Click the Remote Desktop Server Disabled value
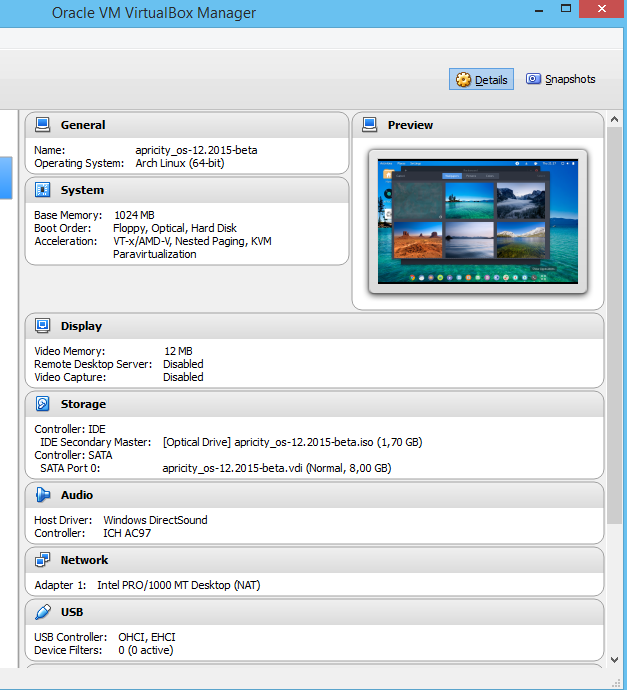 [x=183, y=364]
